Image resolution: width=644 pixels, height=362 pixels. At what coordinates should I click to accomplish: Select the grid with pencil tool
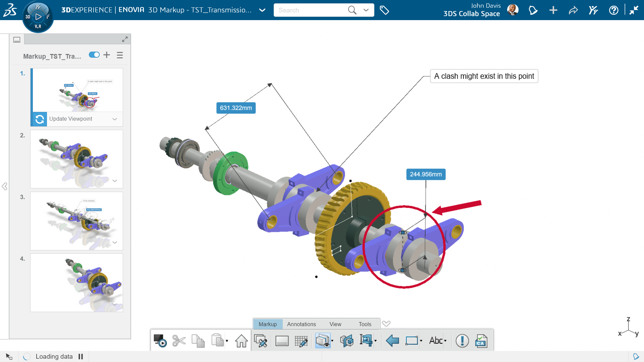pos(301,341)
